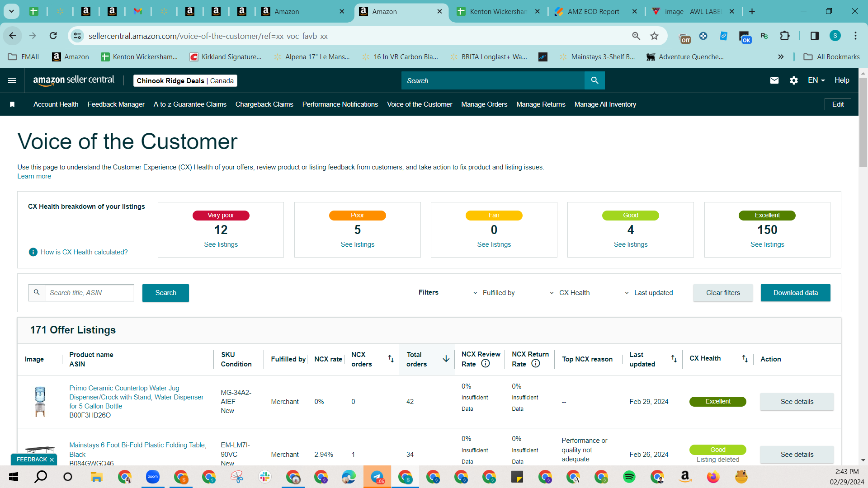Open the Chrome tab search dropdown
This screenshot has height=488, width=868.
(x=11, y=11)
